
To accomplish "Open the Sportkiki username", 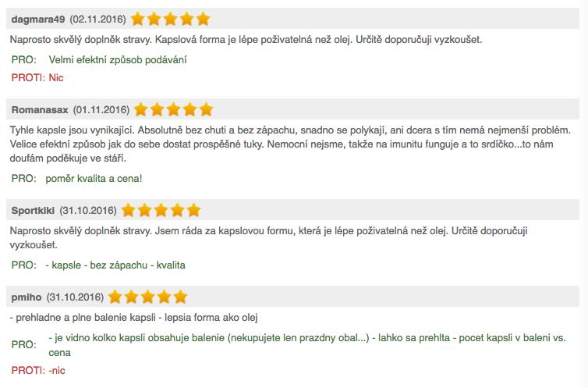I will (x=33, y=211).
